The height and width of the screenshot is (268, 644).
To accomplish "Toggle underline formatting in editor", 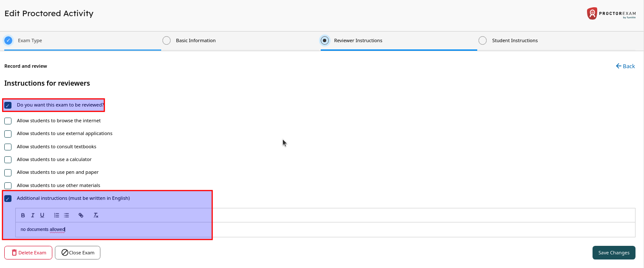I will tap(42, 215).
